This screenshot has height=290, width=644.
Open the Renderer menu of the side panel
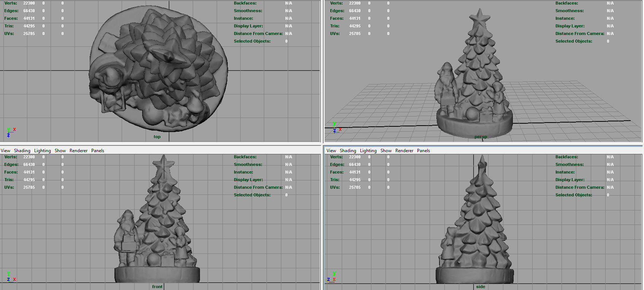click(x=404, y=151)
